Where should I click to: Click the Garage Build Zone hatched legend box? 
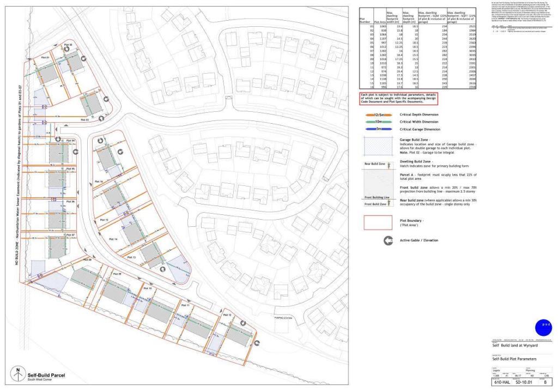tap(378, 147)
